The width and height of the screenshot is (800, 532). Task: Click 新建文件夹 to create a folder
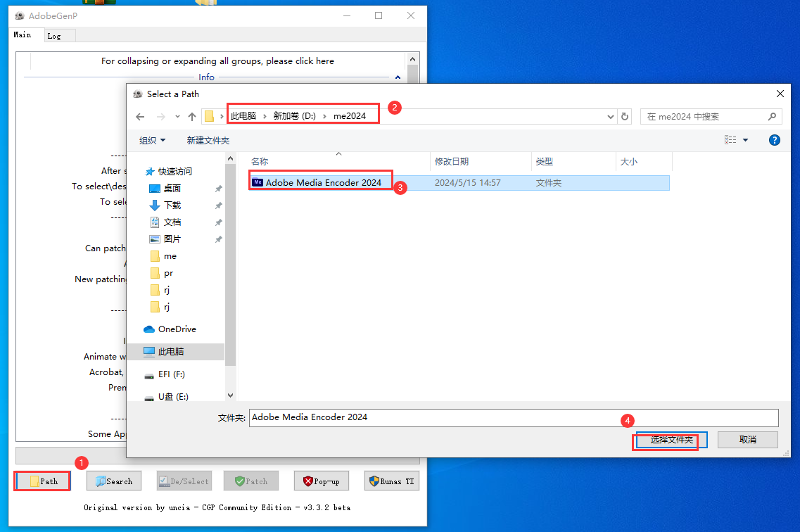point(208,140)
